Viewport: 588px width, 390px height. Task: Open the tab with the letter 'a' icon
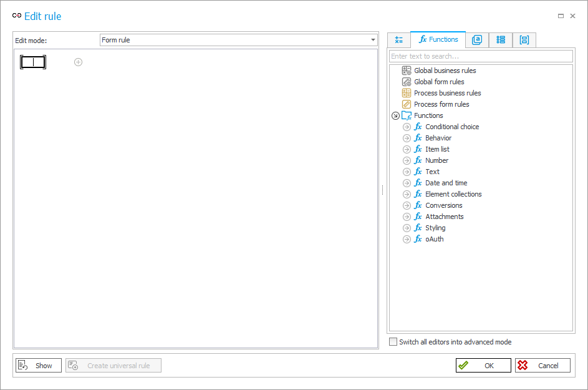tap(477, 40)
